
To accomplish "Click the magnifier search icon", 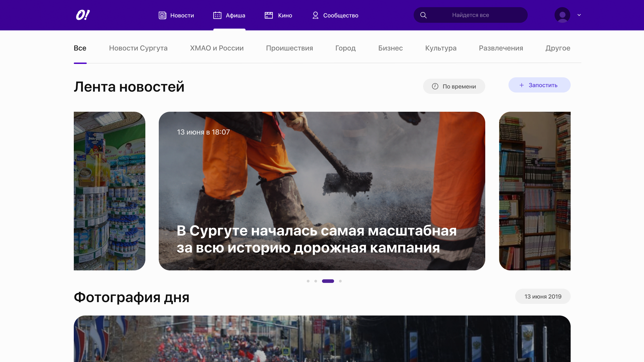I will (x=423, y=15).
